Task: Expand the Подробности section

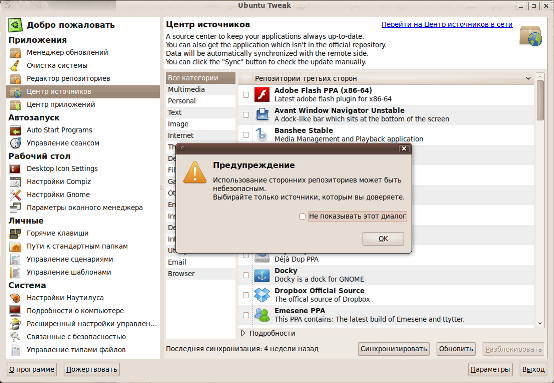Action: pos(243,333)
